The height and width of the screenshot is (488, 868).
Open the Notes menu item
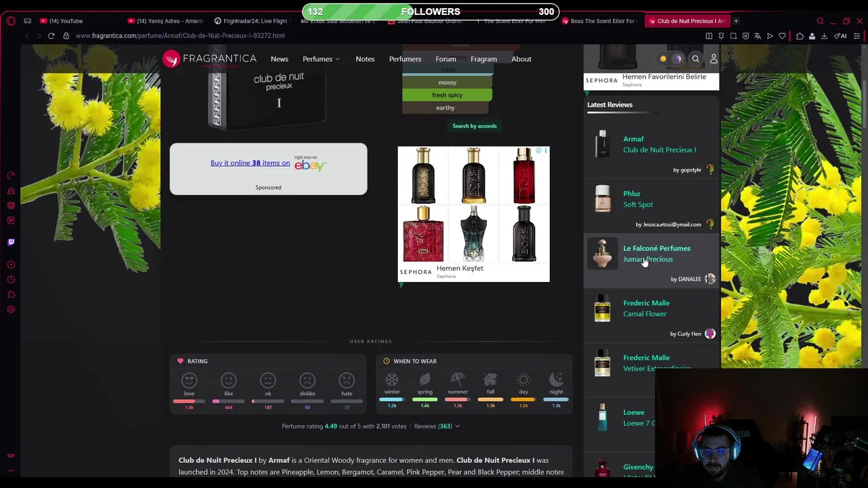[x=365, y=59]
